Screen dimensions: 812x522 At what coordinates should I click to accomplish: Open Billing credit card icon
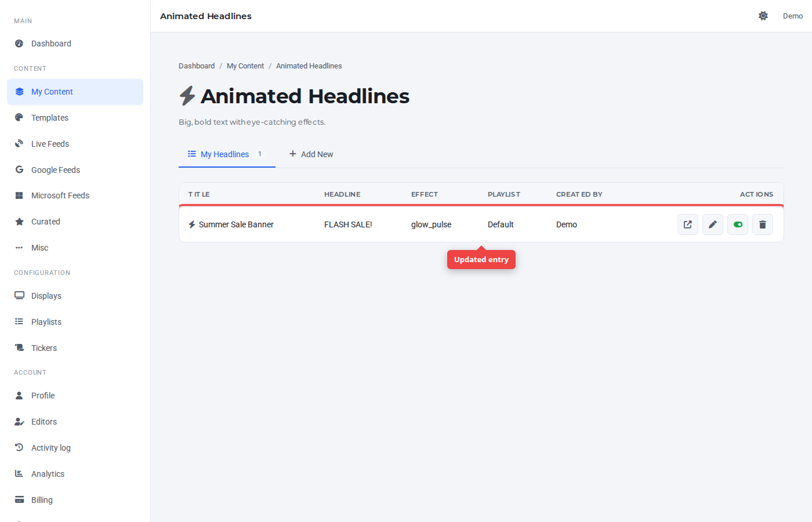tap(19, 499)
